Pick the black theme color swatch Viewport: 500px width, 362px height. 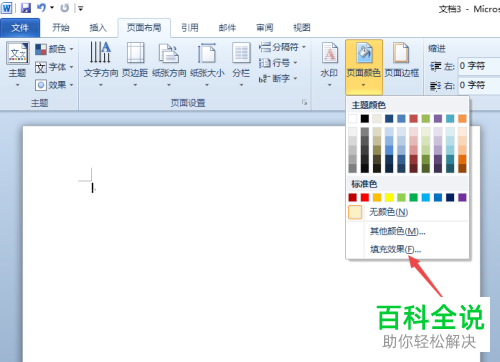365,119
